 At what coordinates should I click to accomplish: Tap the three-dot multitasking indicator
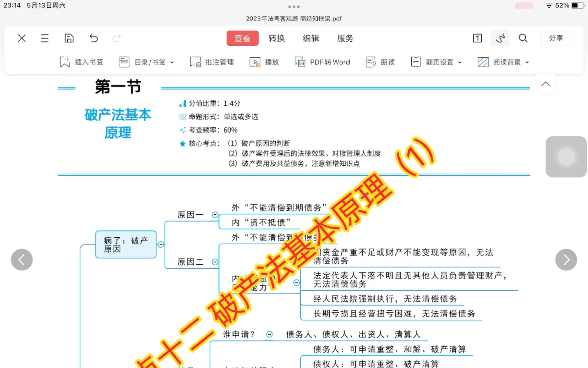[294, 7]
